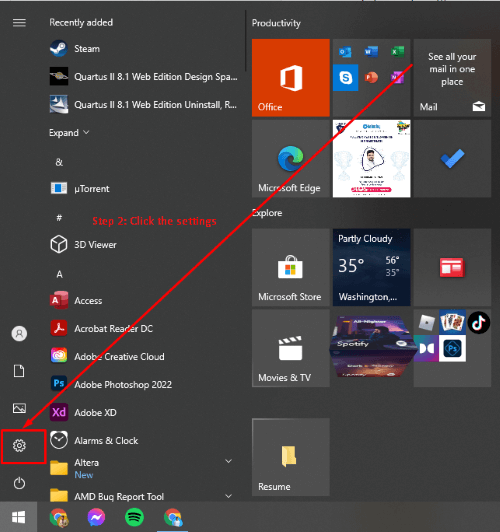Click the Productivity group heading

click(x=276, y=23)
